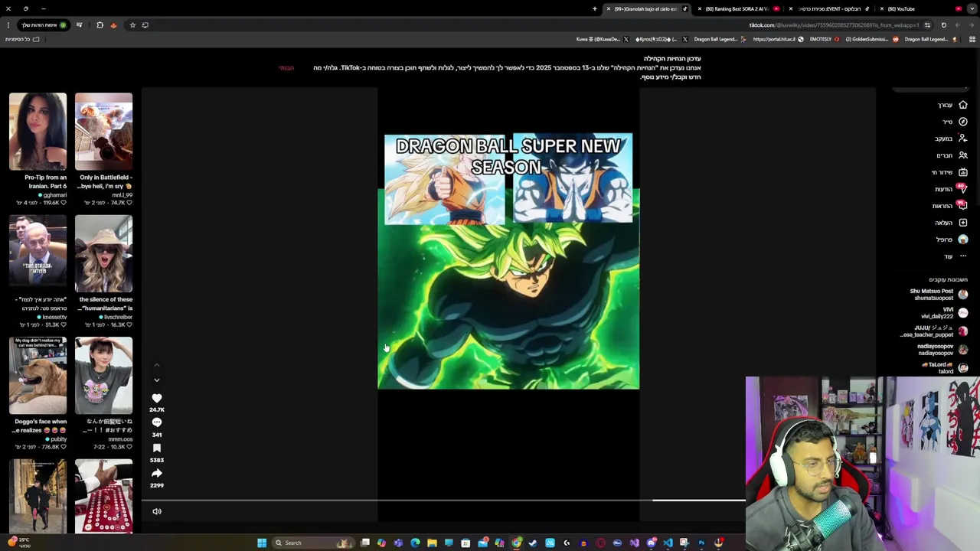Open Microsoft Edge from taskbar
This screenshot has width=980, height=551.
(415, 543)
